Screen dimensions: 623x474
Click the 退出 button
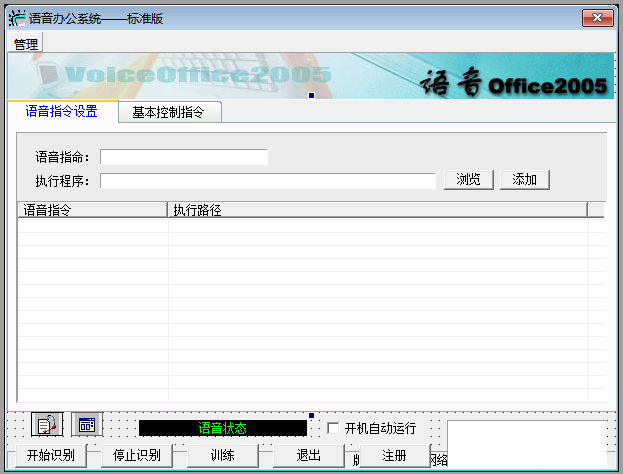(x=308, y=455)
